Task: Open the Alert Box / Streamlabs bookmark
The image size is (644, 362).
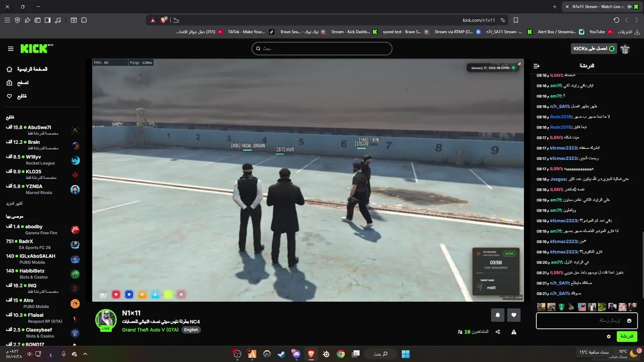Action: click(561, 32)
